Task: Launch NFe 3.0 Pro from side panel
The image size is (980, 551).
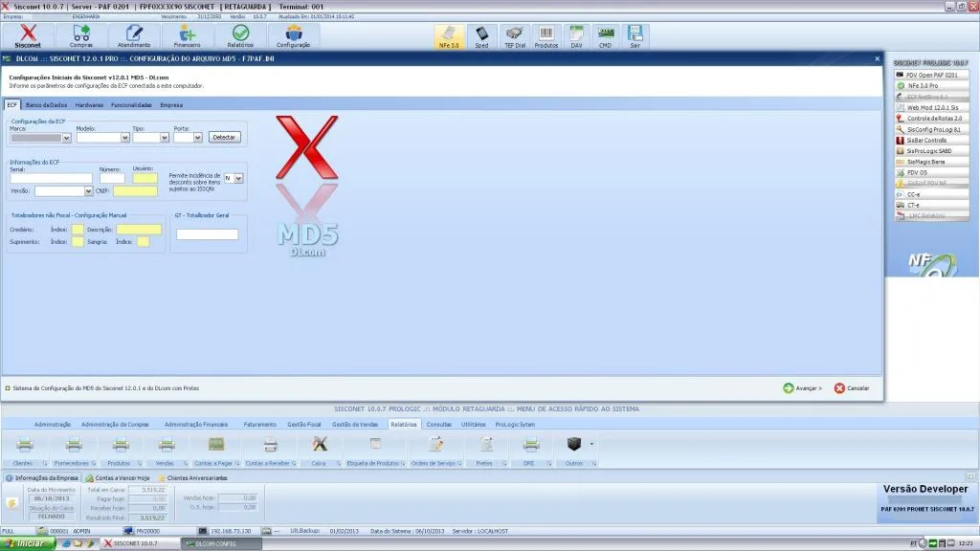Action: coord(931,85)
